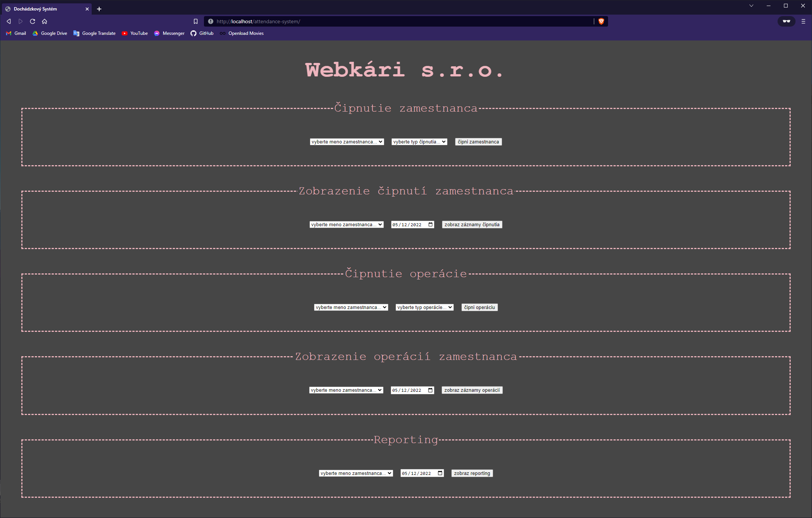The width and height of the screenshot is (812, 518).
Task: Open the browser hamburger menu
Action: [x=803, y=21]
